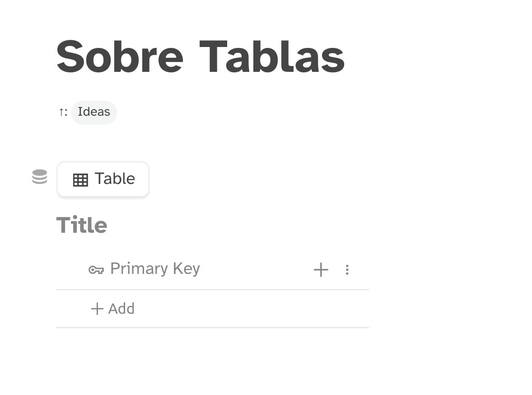Add a new column with plus icon
This screenshot has width=532, height=395.
(x=321, y=270)
